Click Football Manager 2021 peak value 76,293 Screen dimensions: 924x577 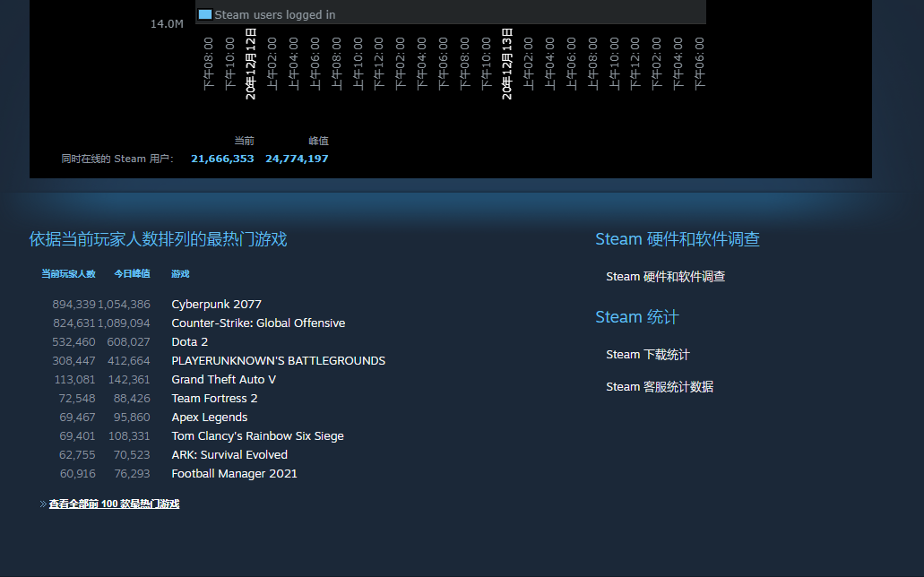coord(132,474)
